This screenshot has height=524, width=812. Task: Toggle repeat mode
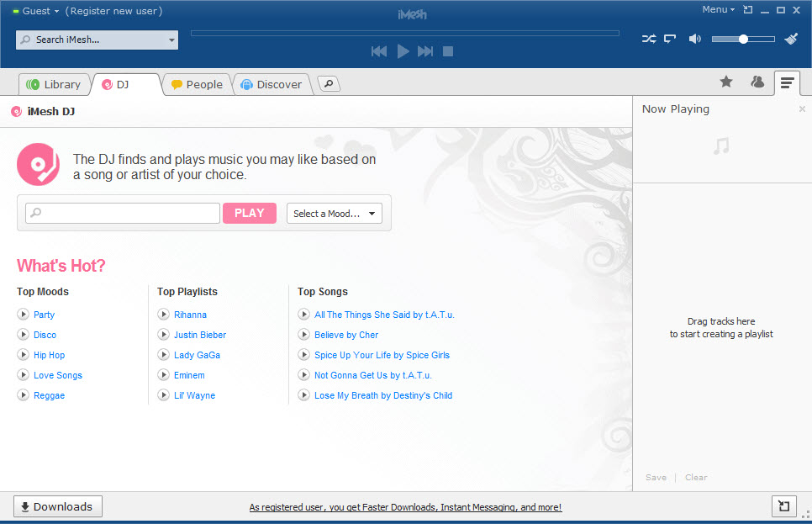670,39
